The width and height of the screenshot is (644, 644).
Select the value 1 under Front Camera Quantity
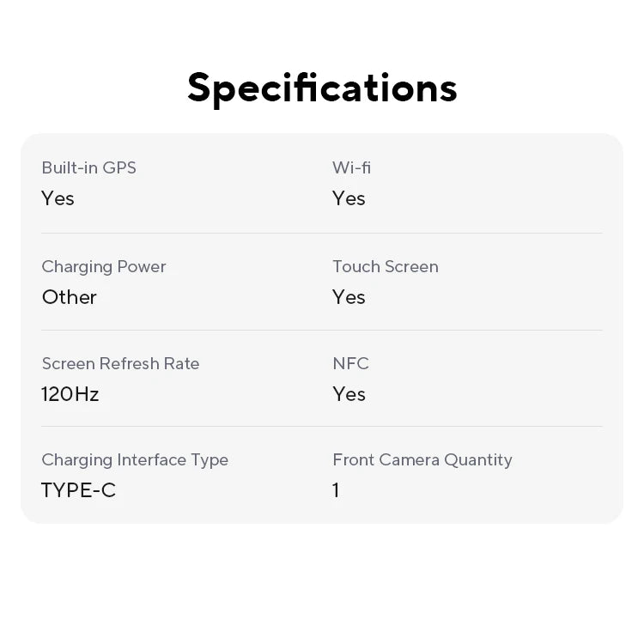[x=336, y=490]
